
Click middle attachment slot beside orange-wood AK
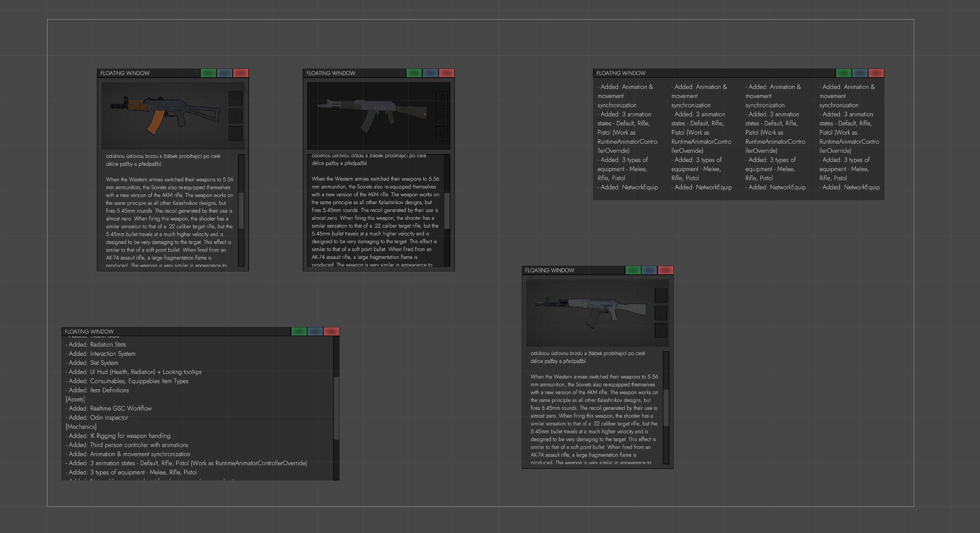(x=235, y=116)
